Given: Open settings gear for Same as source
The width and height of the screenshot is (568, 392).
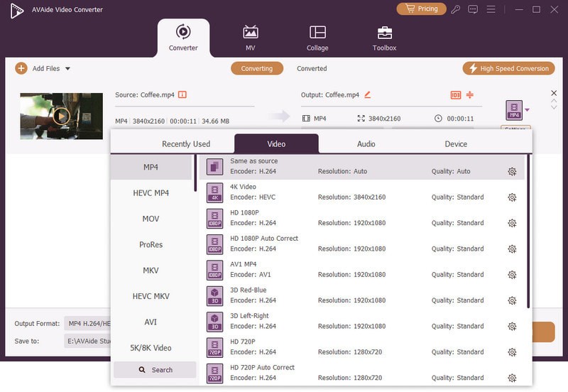Looking at the screenshot, I should (x=512, y=171).
